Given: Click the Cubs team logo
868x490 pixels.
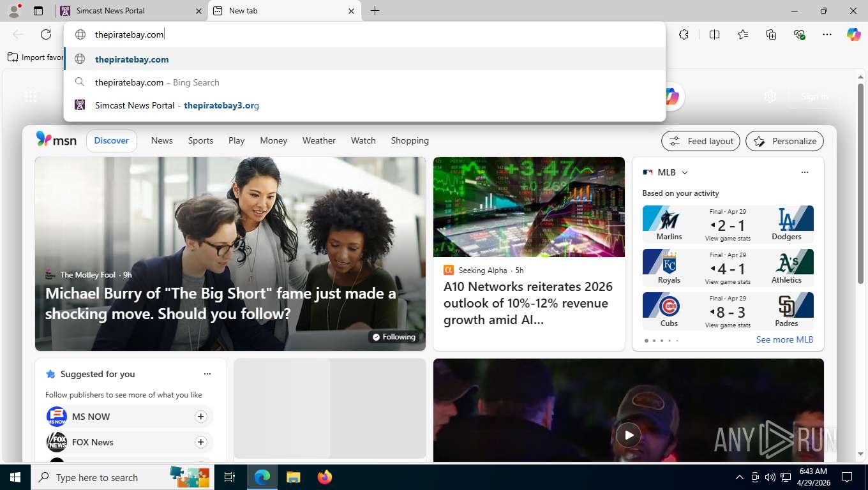Looking at the screenshot, I should 669,307.
